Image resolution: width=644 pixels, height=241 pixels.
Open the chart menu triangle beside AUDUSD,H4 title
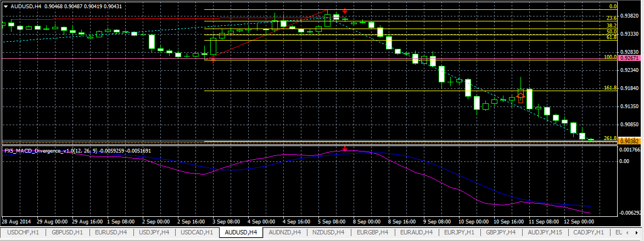(x=5, y=7)
